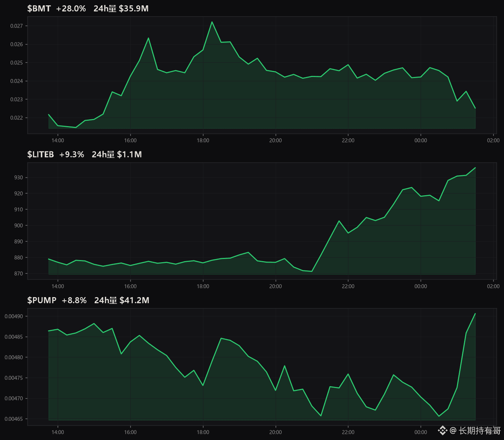Click 22:00 on the $LITEB time axis

coord(348,286)
